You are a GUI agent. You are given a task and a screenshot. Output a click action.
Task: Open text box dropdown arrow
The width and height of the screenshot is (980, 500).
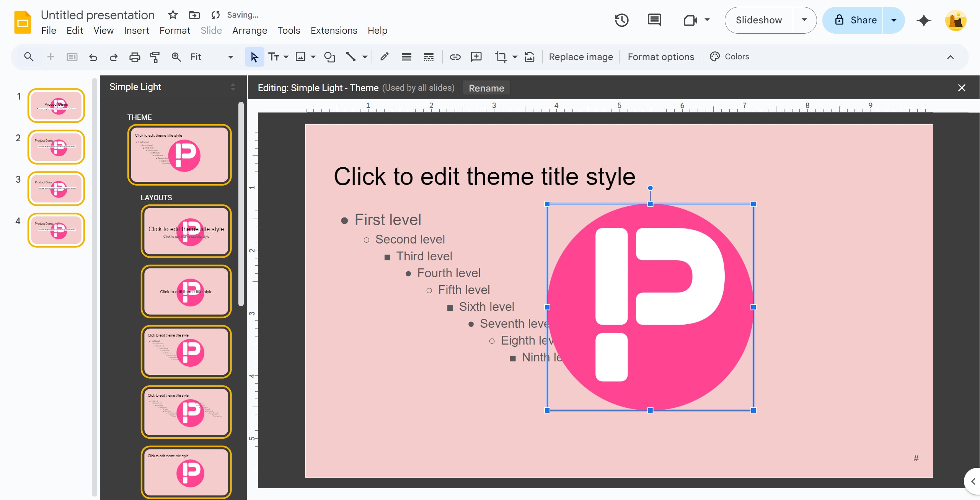(x=286, y=57)
